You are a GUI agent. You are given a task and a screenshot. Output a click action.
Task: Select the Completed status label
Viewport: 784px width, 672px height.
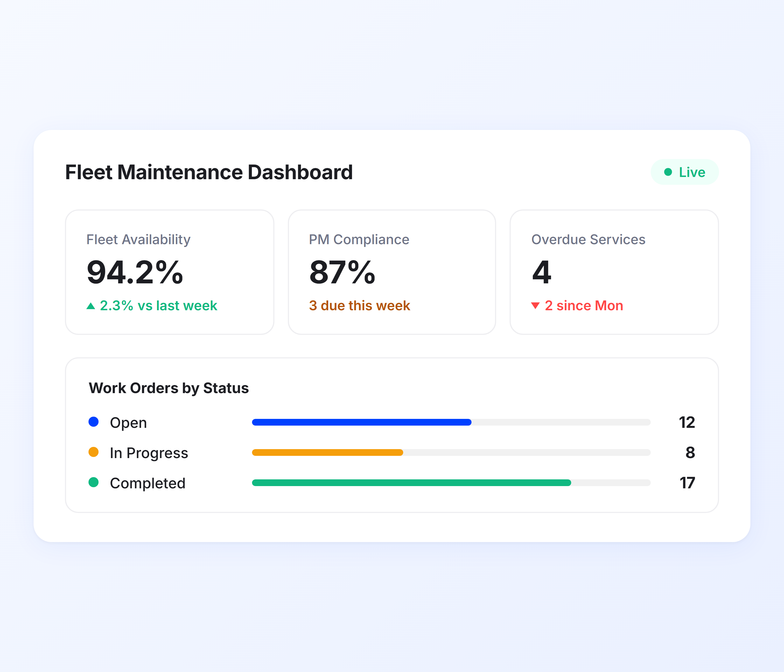pos(148,483)
